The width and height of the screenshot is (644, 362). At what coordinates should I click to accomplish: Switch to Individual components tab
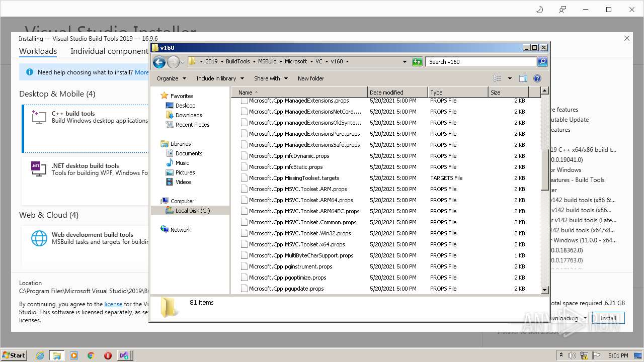(x=110, y=51)
